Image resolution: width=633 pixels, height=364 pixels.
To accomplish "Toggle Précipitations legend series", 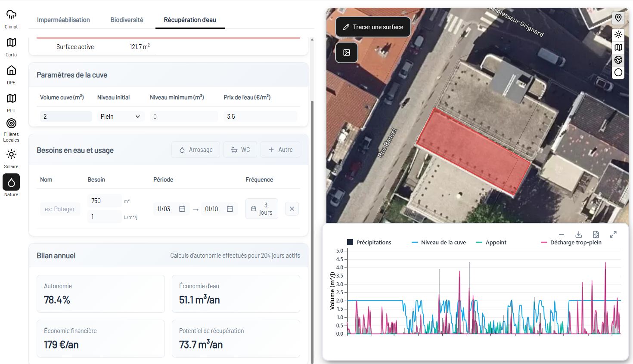I will click(369, 243).
